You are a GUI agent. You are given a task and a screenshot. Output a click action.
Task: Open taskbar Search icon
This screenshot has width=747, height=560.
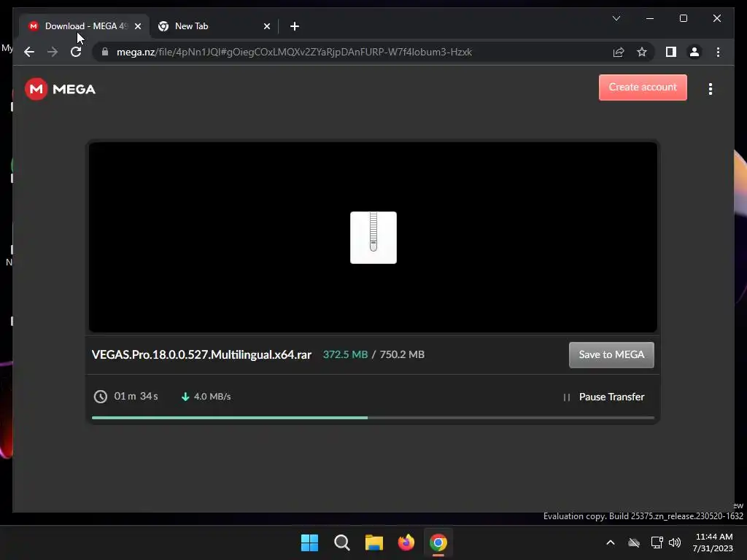[x=341, y=542]
